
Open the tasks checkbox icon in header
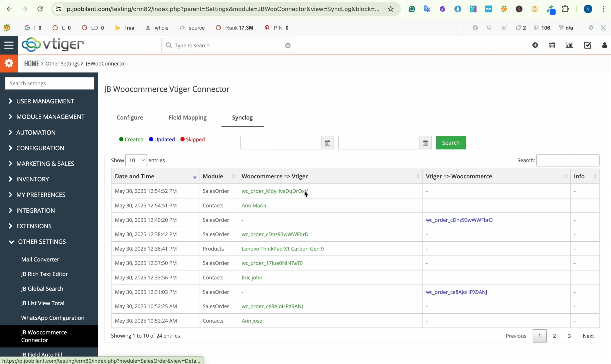[588, 45]
